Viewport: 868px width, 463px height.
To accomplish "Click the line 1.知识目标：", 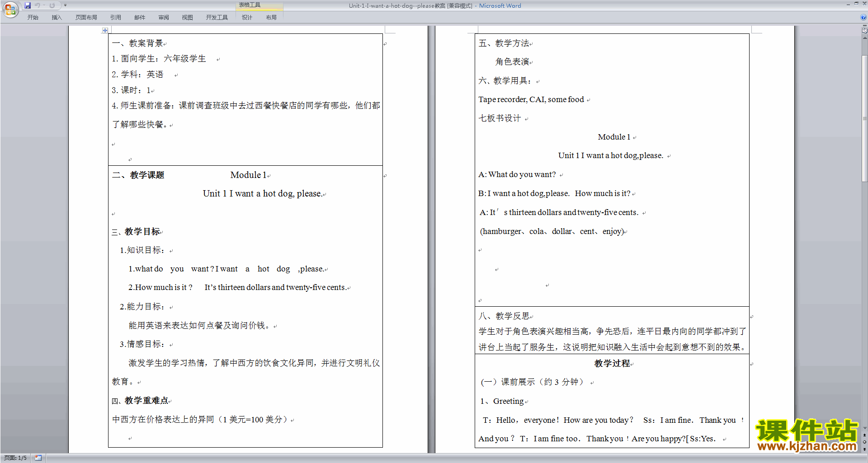I will coord(142,250).
